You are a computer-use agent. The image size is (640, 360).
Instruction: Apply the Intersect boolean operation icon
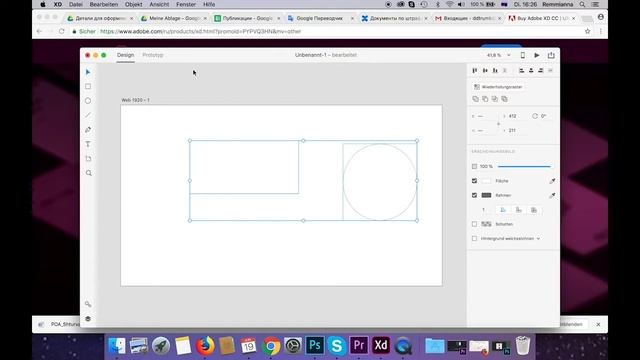(495, 99)
